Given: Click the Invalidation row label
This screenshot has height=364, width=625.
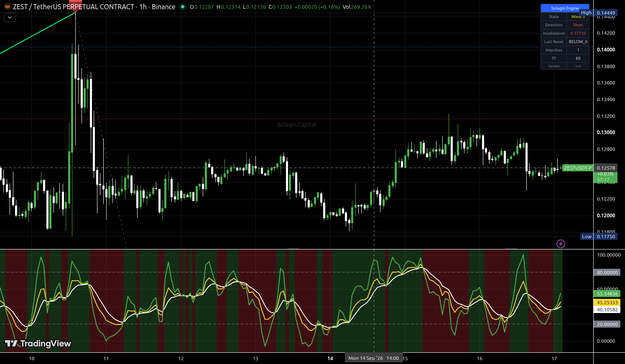Looking at the screenshot, I should click(554, 33).
